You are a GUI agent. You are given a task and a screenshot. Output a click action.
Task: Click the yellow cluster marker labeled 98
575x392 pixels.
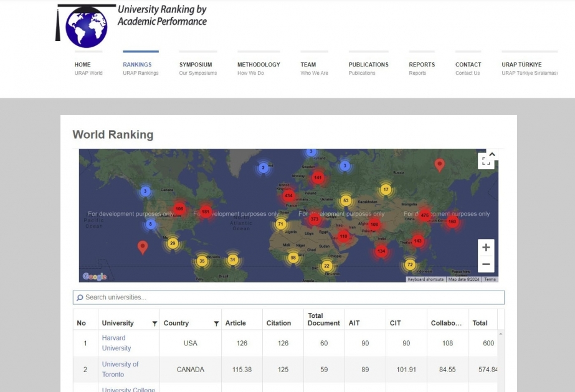pos(293,258)
